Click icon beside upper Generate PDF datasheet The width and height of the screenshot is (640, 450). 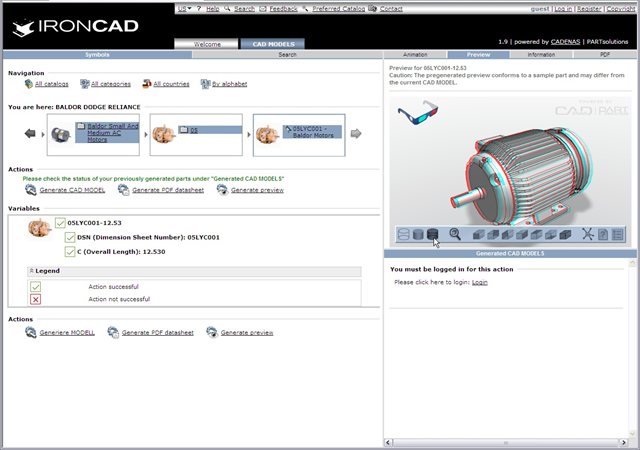(123, 190)
